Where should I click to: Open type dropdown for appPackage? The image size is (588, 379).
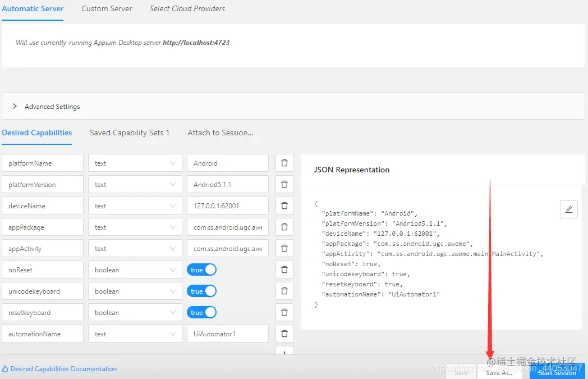pyautogui.click(x=135, y=227)
